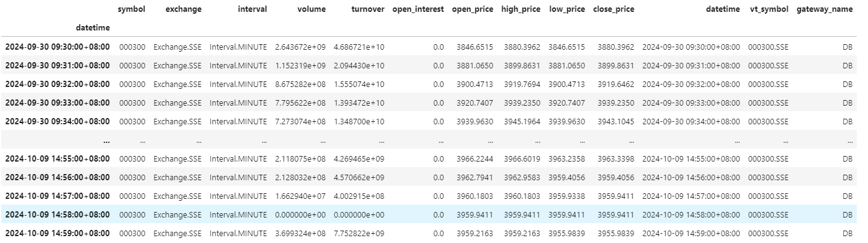Click high_price value 3945.1964
The image size is (868, 243).
tap(522, 121)
